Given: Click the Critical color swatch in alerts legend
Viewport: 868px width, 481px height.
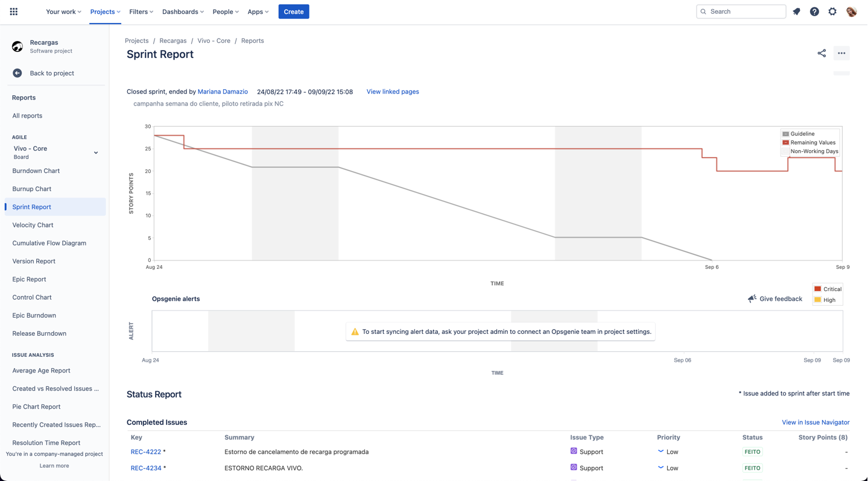Looking at the screenshot, I should pyautogui.click(x=818, y=289).
